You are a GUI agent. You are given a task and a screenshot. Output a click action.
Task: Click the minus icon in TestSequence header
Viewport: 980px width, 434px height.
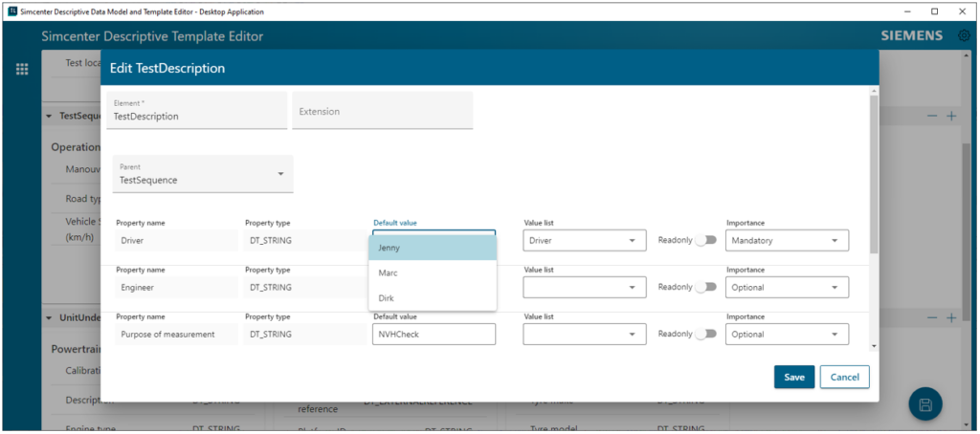click(x=932, y=116)
